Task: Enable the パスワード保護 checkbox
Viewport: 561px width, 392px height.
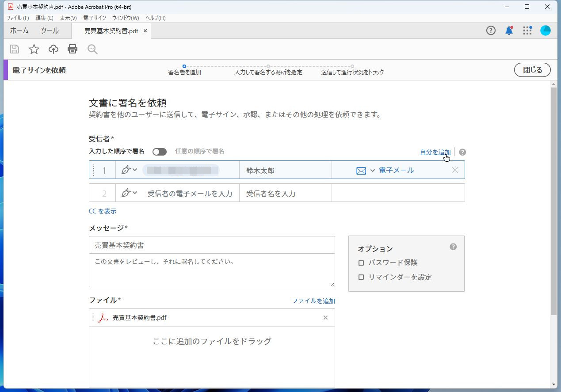Action: 361,263
